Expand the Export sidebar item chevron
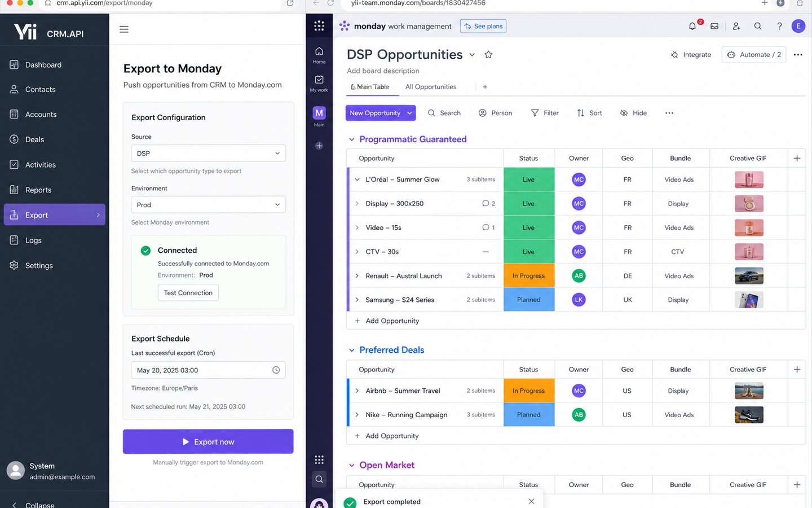Screen dimensions: 812x508 click(98, 215)
